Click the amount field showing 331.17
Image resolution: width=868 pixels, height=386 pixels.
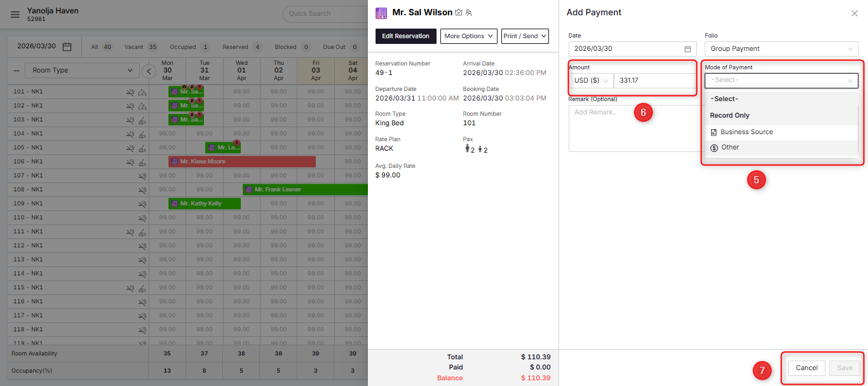tap(655, 81)
